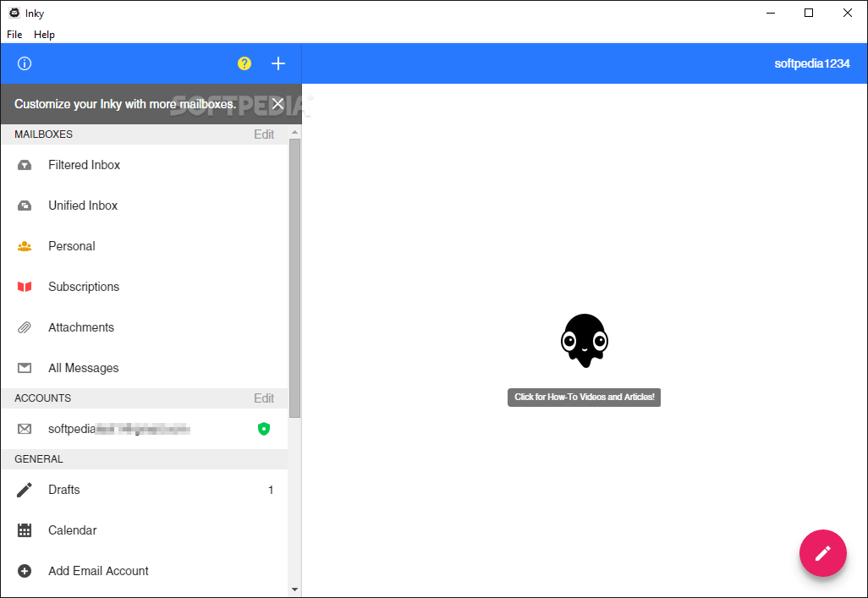868x598 pixels.
Task: Open the Help menu
Action: tap(44, 35)
